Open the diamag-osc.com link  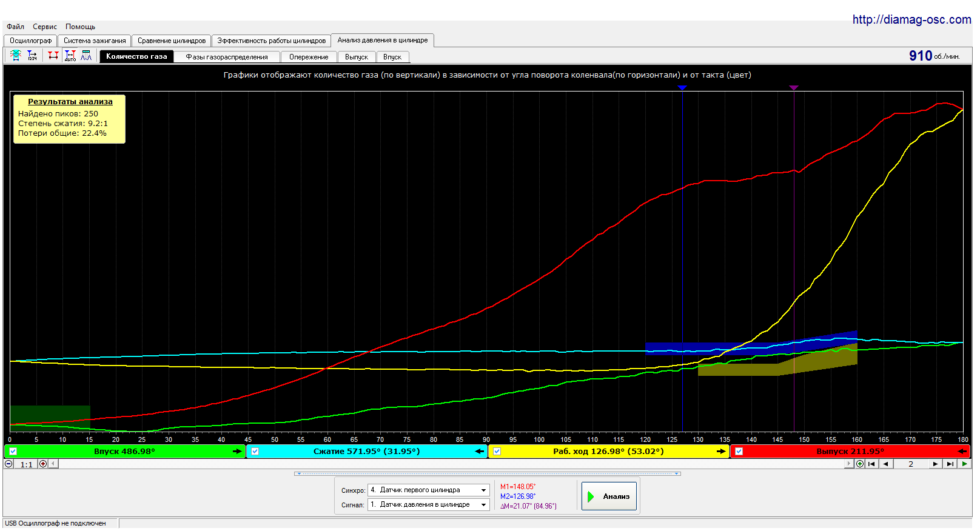pos(911,19)
